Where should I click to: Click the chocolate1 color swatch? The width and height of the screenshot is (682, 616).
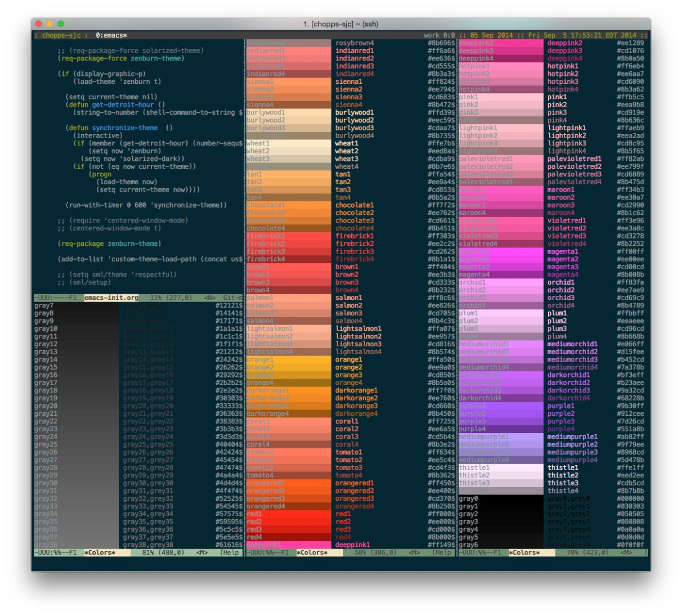289,205
